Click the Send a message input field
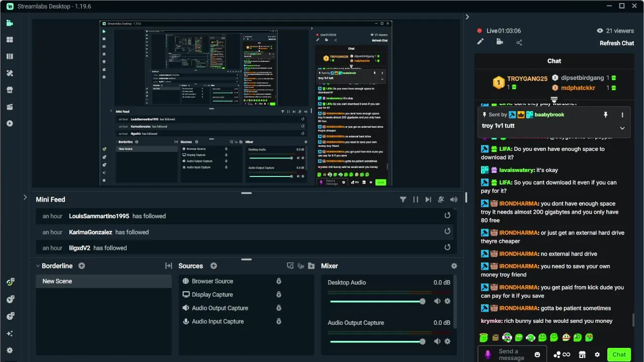Viewport: 644px width, 362px height. [512, 354]
